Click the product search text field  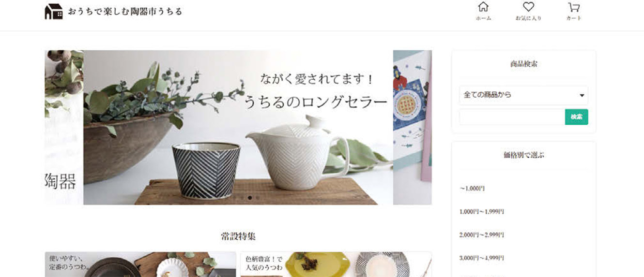(512, 117)
